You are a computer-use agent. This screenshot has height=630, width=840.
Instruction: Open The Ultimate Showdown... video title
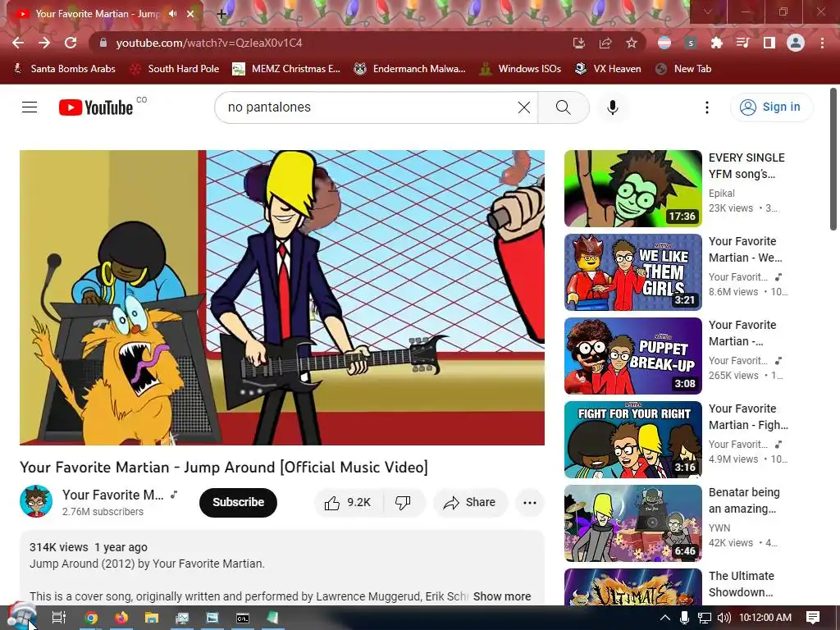(742, 584)
